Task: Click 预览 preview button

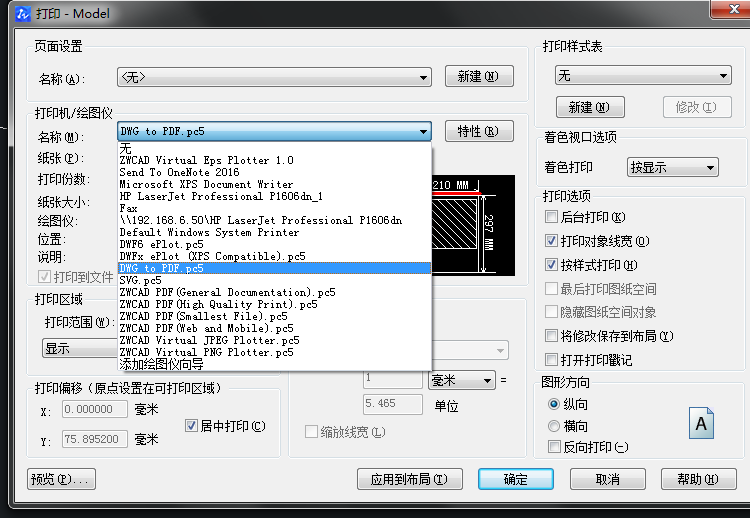Action: click(x=61, y=479)
